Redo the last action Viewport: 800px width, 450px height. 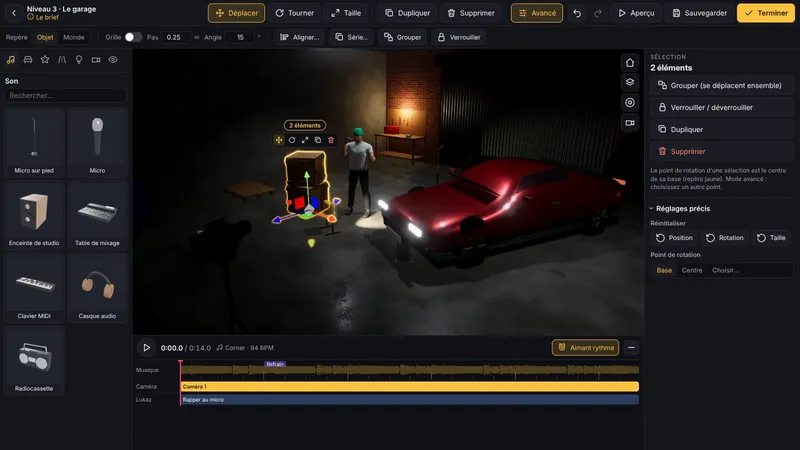coord(597,13)
